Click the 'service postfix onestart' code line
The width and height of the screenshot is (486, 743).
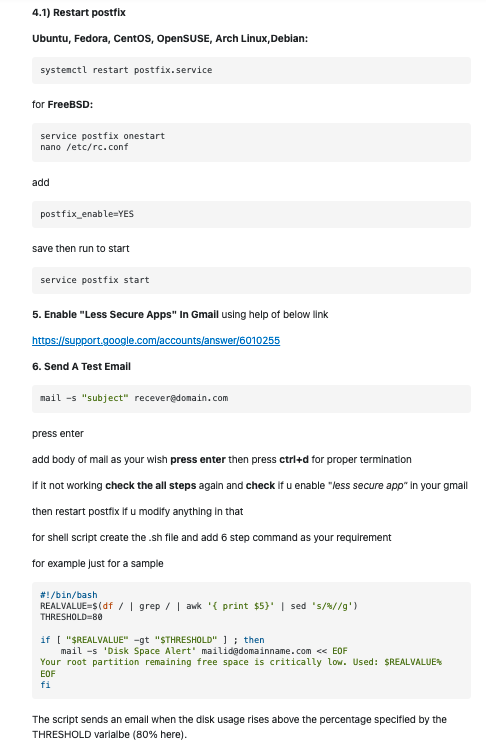(102, 136)
